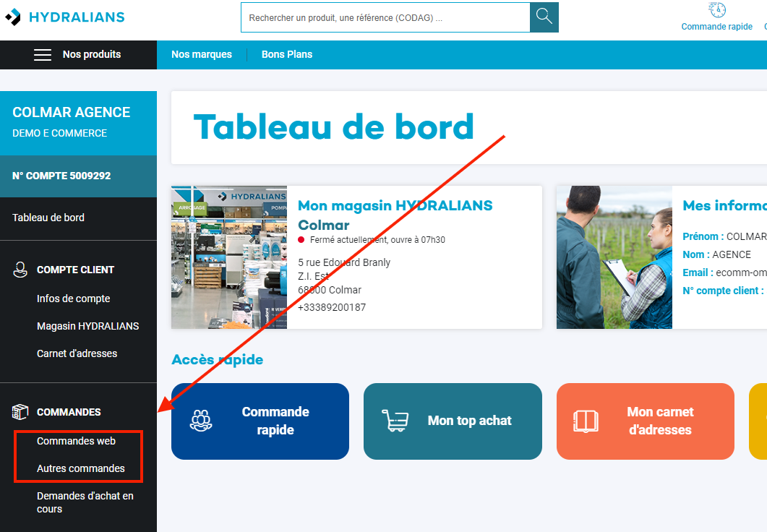
Task: Click the vineyard workers photo
Action: (614, 257)
